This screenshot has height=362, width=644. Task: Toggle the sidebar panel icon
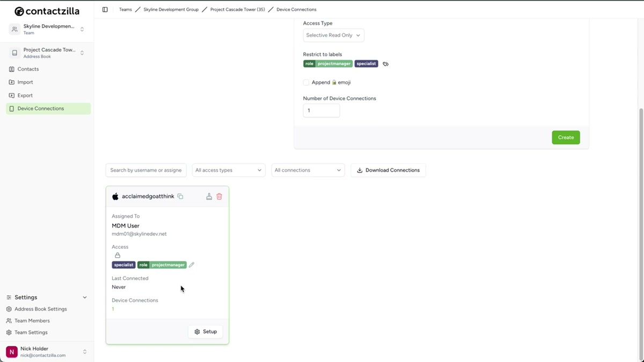pyautogui.click(x=105, y=10)
